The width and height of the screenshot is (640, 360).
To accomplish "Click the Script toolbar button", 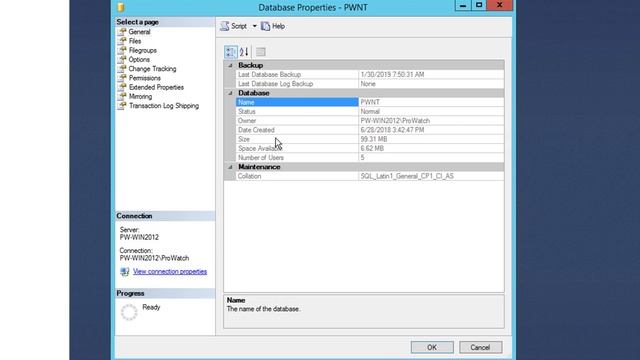I will 234,26.
